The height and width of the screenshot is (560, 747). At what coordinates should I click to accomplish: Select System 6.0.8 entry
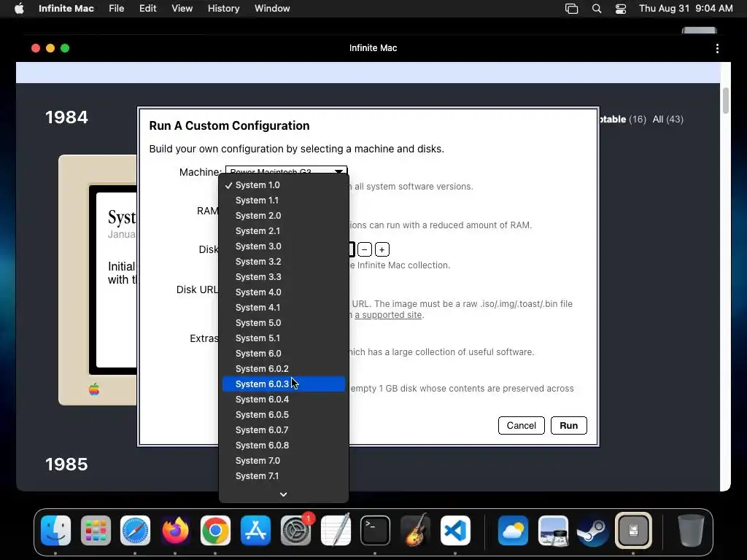pyautogui.click(x=284, y=446)
